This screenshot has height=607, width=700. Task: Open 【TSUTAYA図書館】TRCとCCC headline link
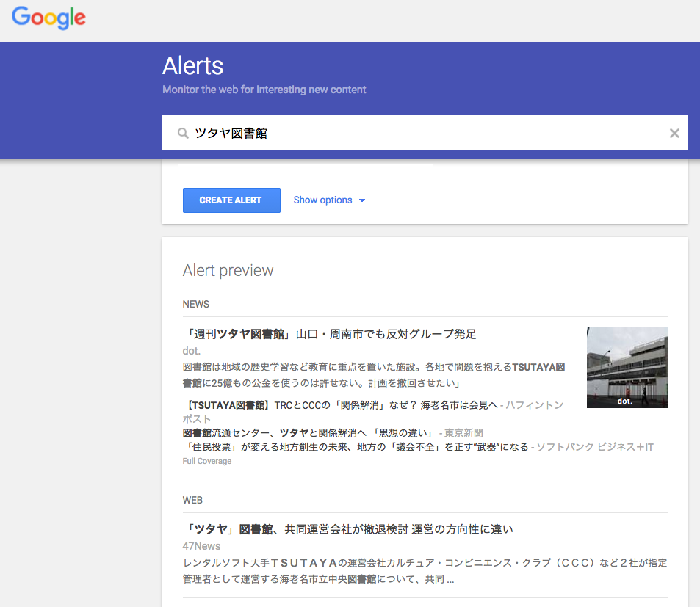click(340, 405)
